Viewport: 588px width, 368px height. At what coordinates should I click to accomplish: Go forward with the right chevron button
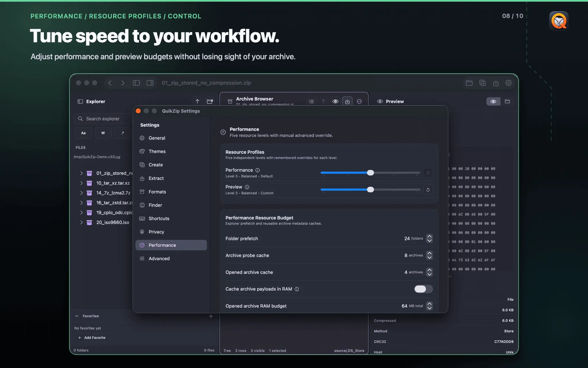pyautogui.click(x=123, y=83)
